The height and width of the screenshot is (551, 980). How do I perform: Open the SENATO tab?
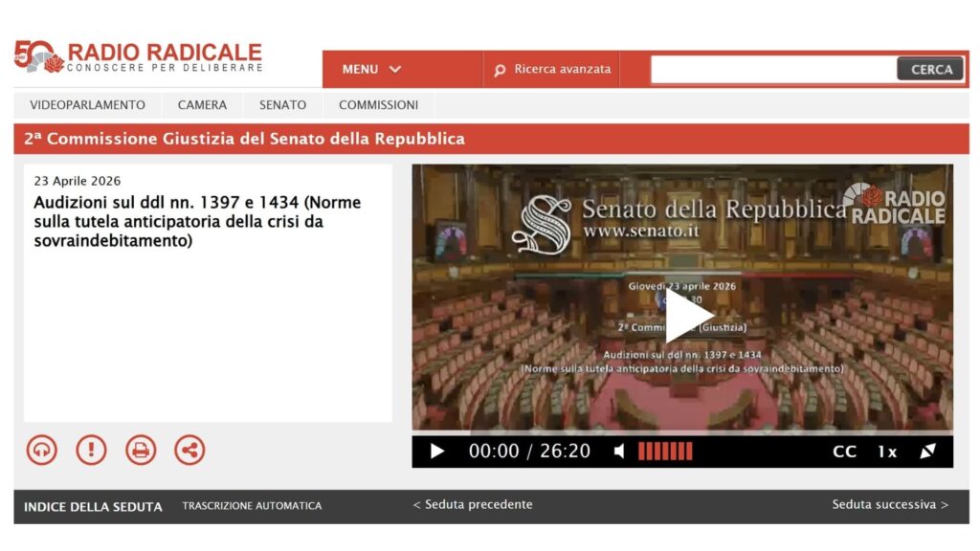(x=283, y=105)
